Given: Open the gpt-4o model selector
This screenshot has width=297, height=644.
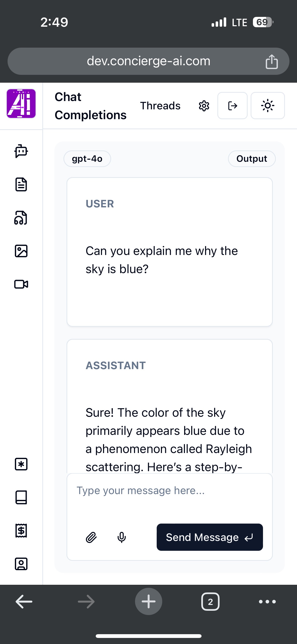Looking at the screenshot, I should click(x=87, y=159).
